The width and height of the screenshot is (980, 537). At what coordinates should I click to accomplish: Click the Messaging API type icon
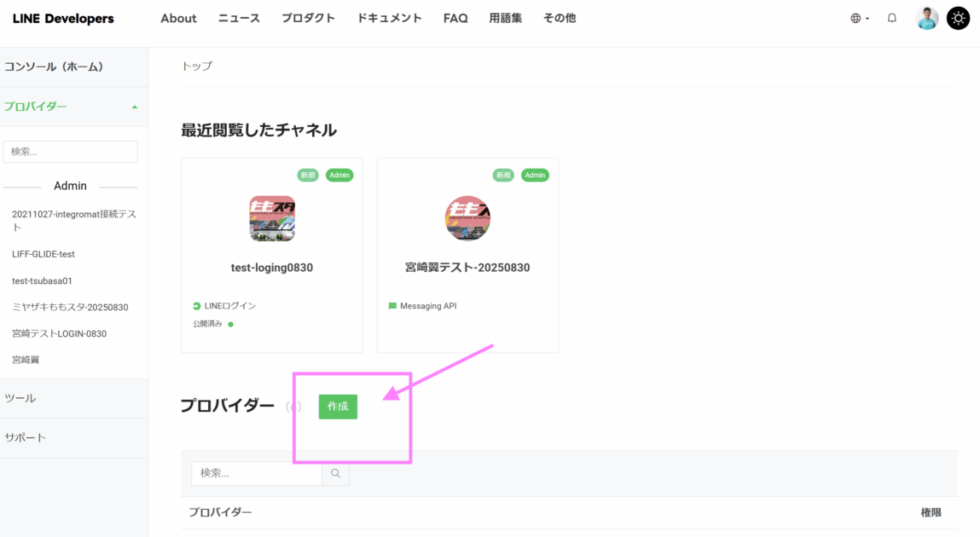[392, 306]
